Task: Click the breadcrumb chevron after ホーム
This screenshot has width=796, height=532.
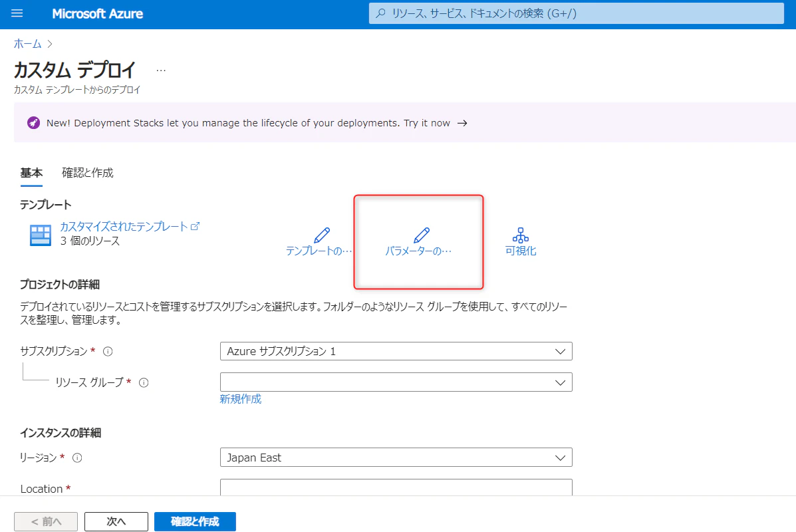Action: pyautogui.click(x=50, y=44)
